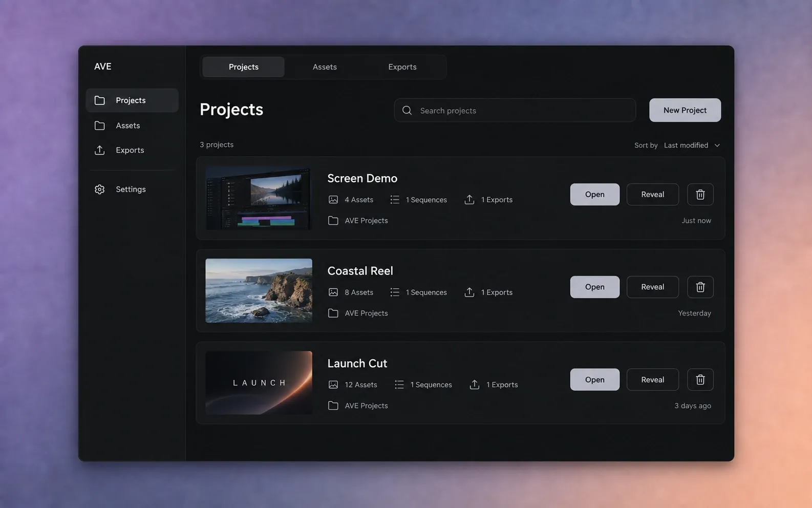Click the New Project button
The image size is (812, 508).
tap(685, 110)
